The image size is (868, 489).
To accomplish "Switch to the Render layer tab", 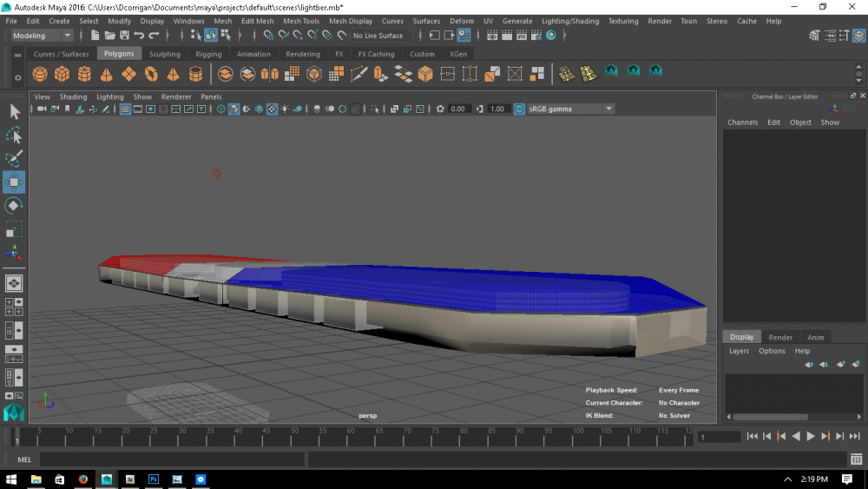I will tap(780, 337).
